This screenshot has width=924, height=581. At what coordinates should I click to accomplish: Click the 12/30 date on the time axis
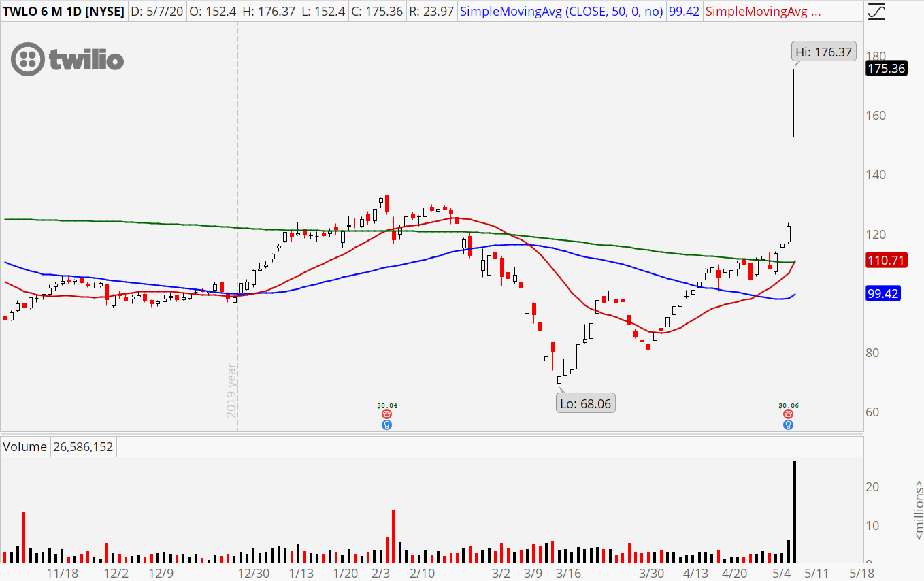point(253,573)
